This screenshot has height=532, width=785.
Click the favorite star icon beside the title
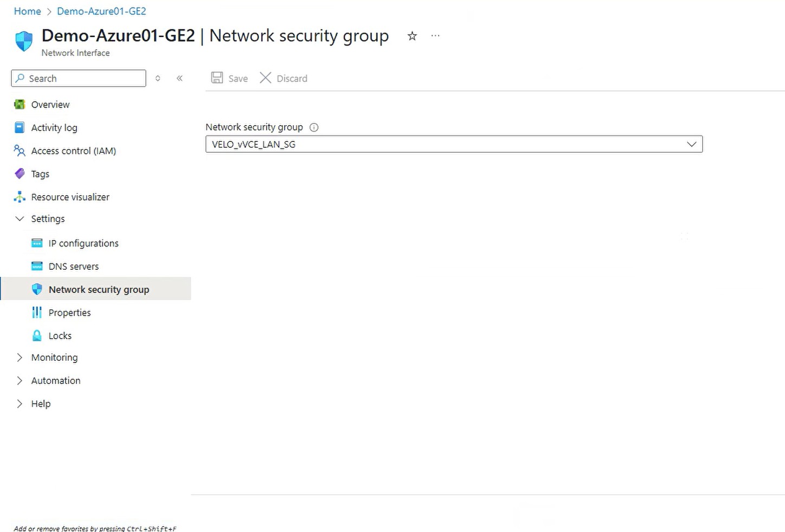412,36
